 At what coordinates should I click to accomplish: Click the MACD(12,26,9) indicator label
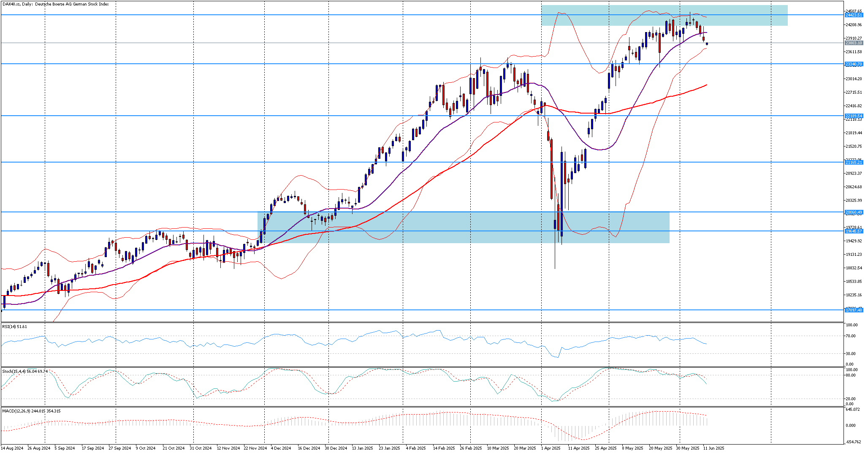tap(31, 411)
